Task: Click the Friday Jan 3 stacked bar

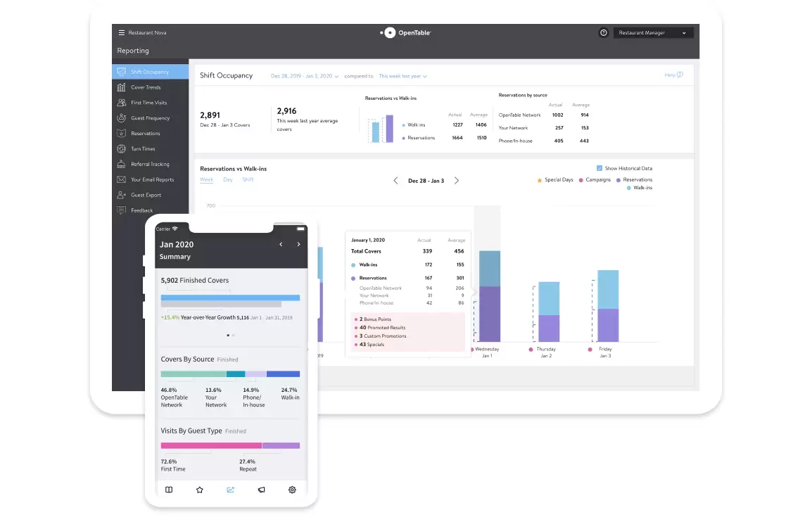Action: 608,306
